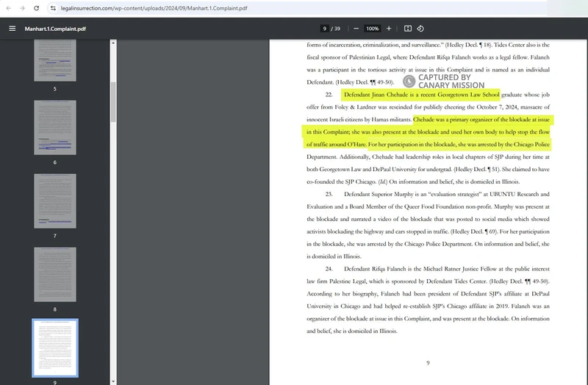Zoom in the PDF with plus button
The image size is (588, 385).
click(x=389, y=29)
